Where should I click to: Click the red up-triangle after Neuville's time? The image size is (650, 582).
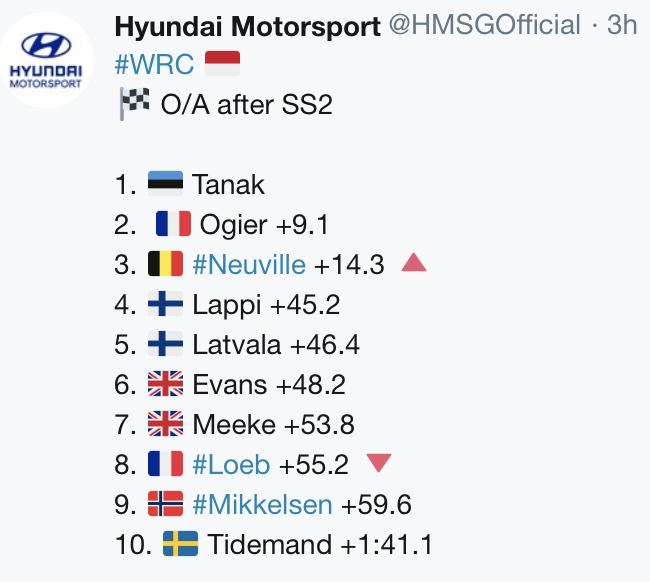(414, 263)
